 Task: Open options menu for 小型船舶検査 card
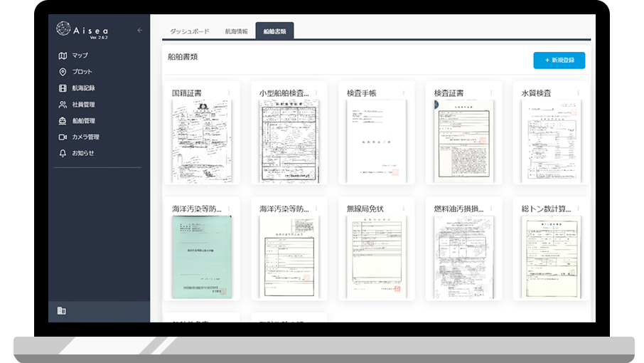coord(316,93)
